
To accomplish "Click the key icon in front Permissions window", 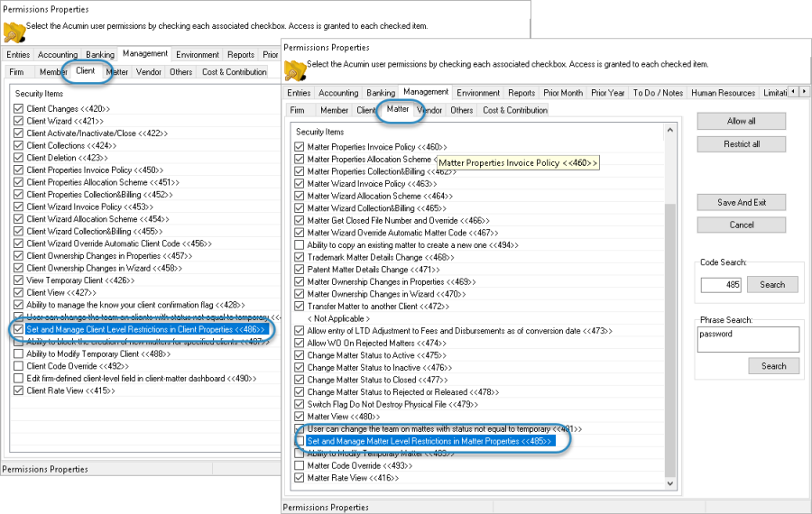I will pyautogui.click(x=295, y=70).
